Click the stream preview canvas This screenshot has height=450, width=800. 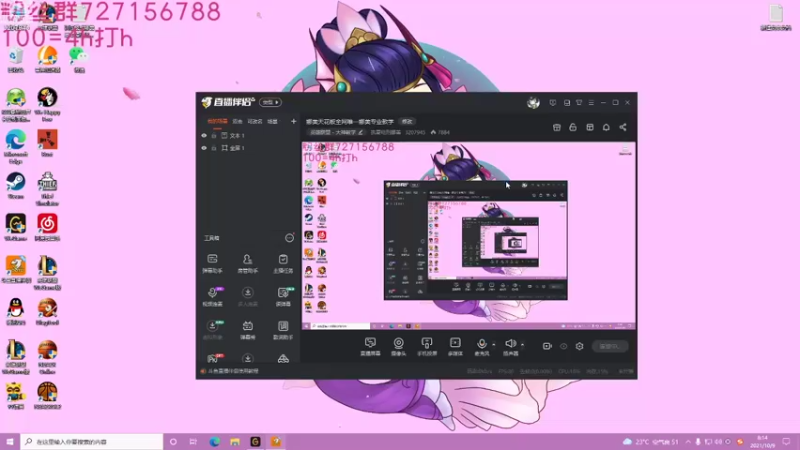(x=468, y=236)
